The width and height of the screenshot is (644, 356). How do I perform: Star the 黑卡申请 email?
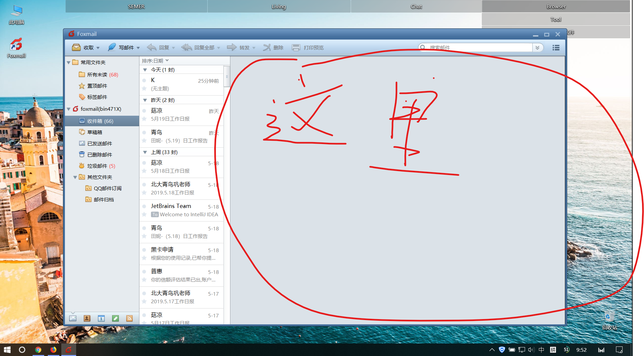[144, 258]
